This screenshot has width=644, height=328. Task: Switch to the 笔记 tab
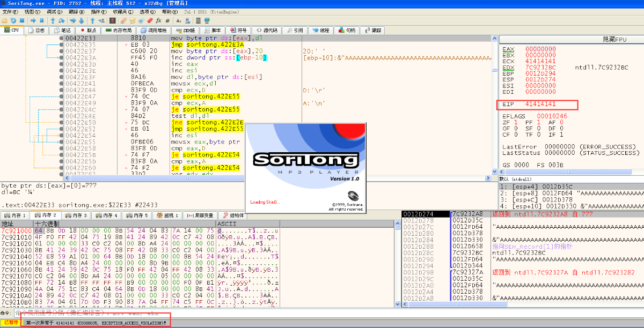tap(62, 30)
